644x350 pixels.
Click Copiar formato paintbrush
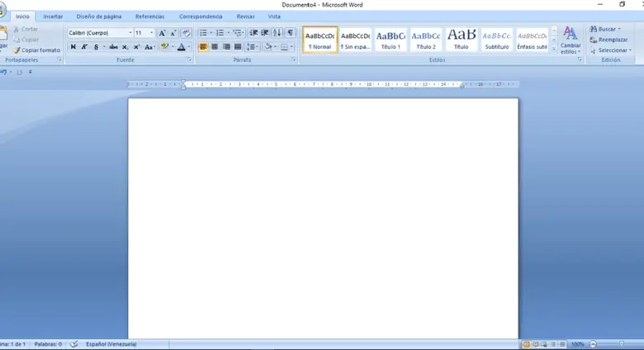point(36,50)
